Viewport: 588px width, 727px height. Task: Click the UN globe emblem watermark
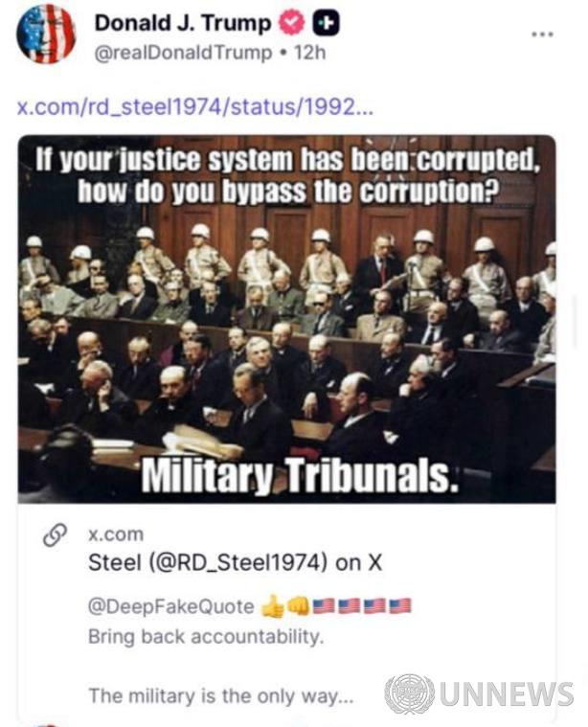coord(409,693)
